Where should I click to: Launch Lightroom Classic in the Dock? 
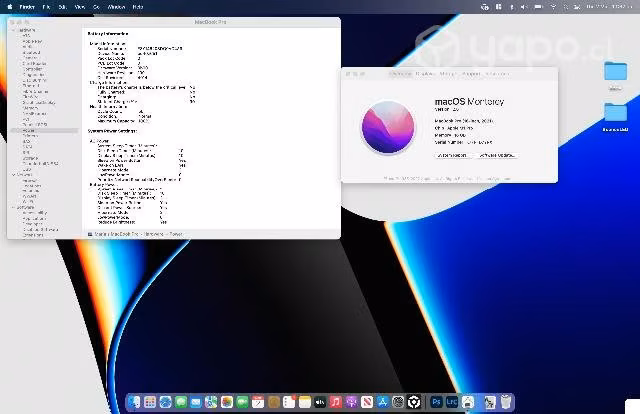[x=451, y=402]
